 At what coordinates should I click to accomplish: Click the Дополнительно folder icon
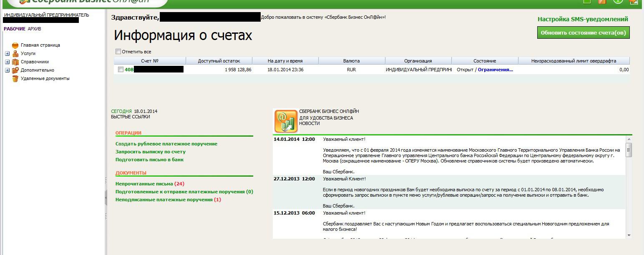pyautogui.click(x=15, y=70)
